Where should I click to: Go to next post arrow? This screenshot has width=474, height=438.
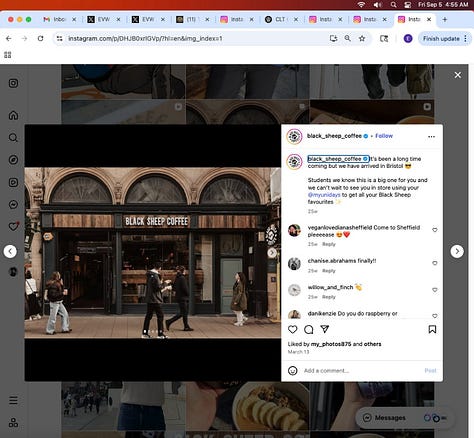[457, 251]
